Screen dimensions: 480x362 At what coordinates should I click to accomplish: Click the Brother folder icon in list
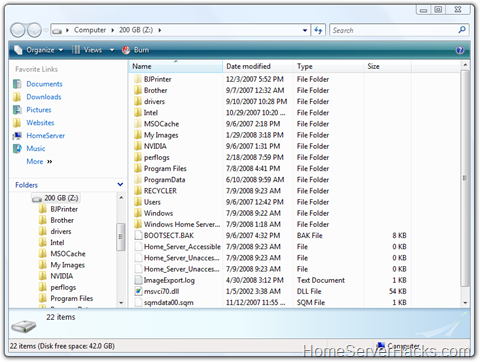pos(138,90)
